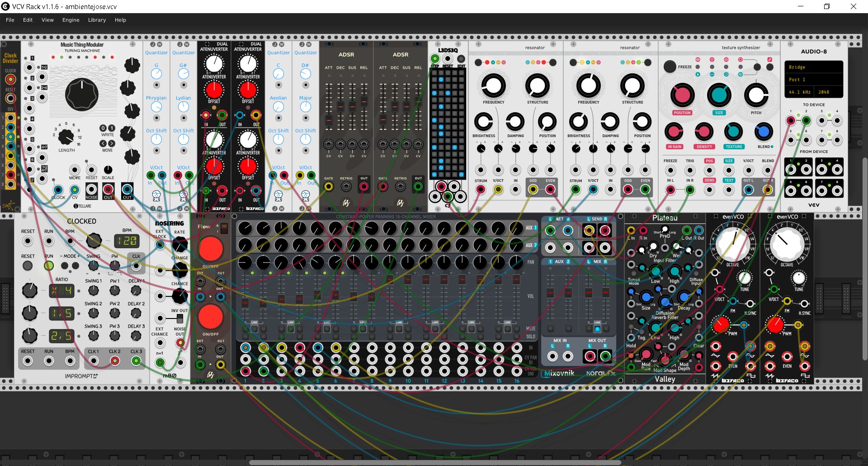Click the NOISE OUT jack on Nosering

point(180,342)
